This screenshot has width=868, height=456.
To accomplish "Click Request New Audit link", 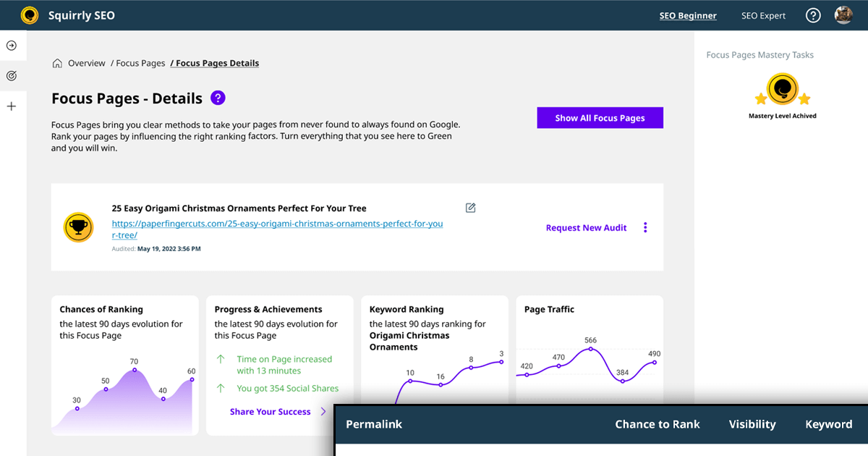I will [x=587, y=227].
